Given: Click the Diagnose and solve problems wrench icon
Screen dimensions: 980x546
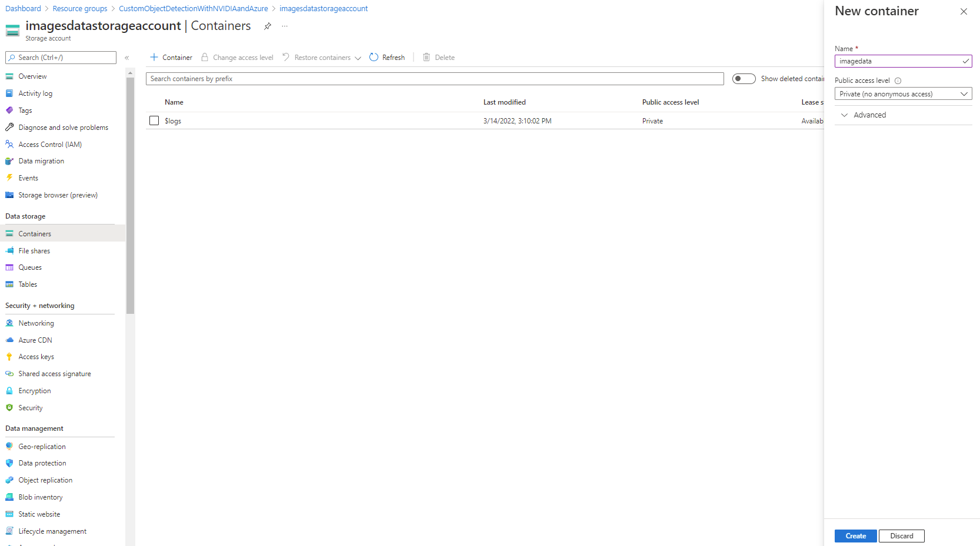Looking at the screenshot, I should (x=9, y=128).
